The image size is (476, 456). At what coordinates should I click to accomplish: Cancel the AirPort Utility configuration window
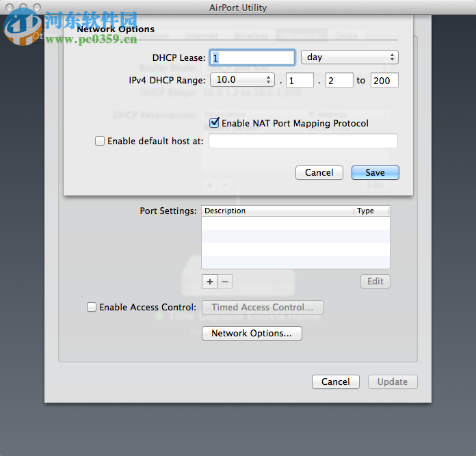pos(335,381)
